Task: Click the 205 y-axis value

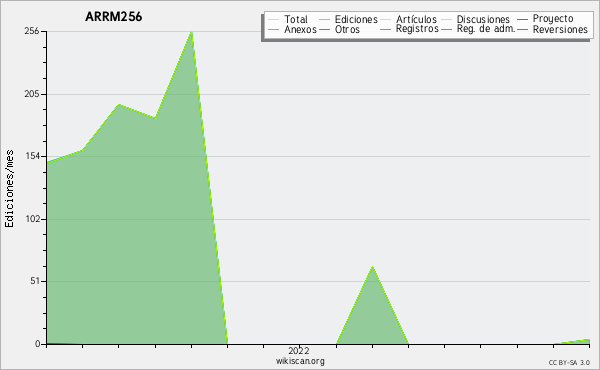Action: click(32, 94)
